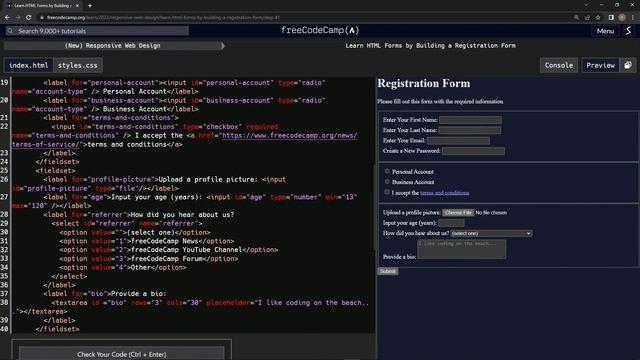Click the Enter Your First Name field
Image resolution: width=640 pixels, height=360 pixels.
tap(470, 120)
